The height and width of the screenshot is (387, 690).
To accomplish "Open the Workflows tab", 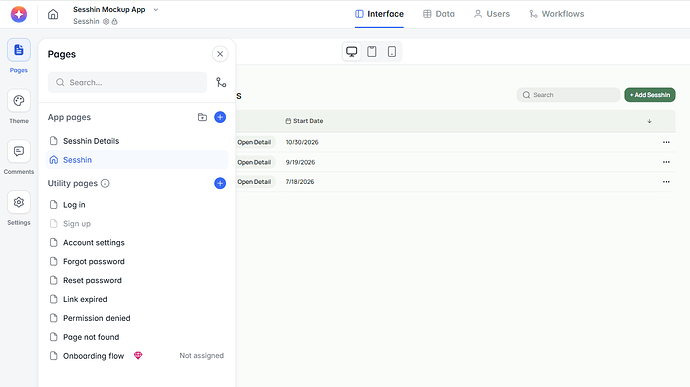I will (557, 14).
